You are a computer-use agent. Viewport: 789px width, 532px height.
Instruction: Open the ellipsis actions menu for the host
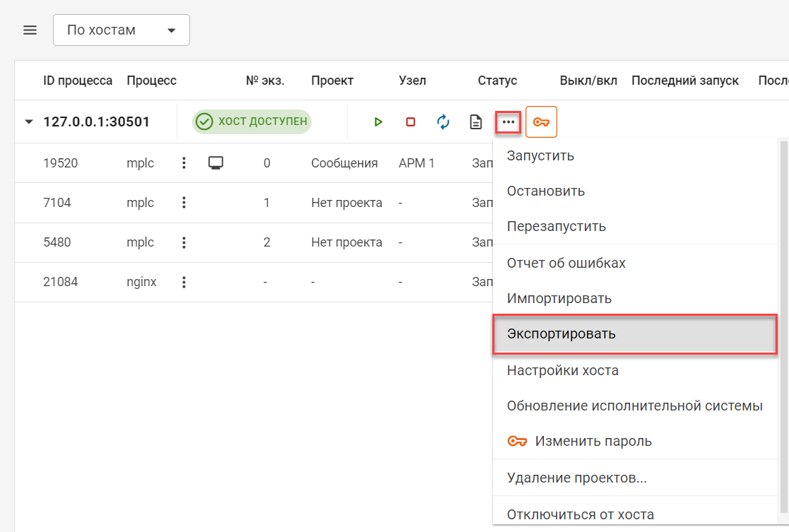[x=509, y=122]
